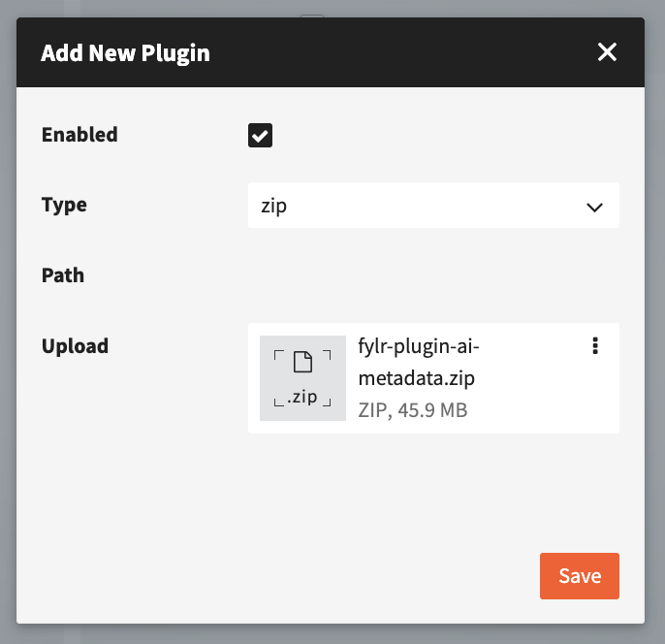This screenshot has width=665, height=644.
Task: Uncheck the Enabled checkbox
Action: [260, 135]
